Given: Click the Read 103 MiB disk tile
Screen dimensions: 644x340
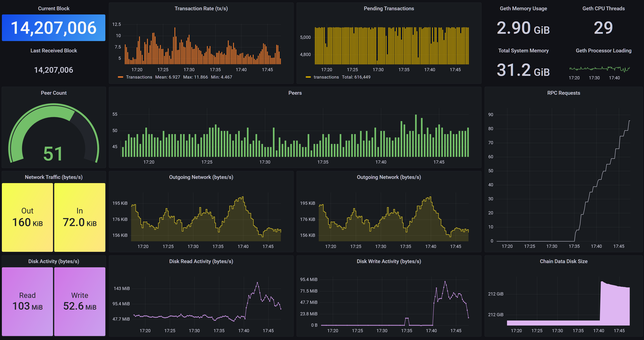Looking at the screenshot, I should [x=27, y=301].
